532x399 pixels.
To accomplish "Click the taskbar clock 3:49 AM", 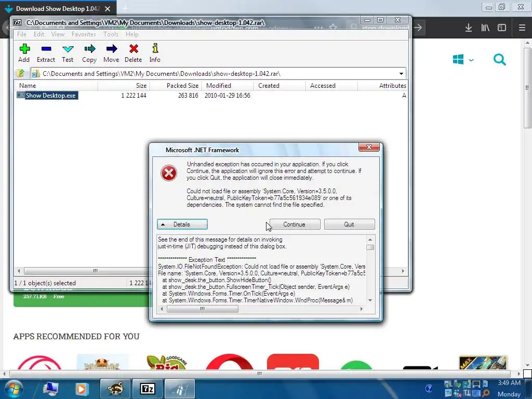I will click(x=509, y=383).
